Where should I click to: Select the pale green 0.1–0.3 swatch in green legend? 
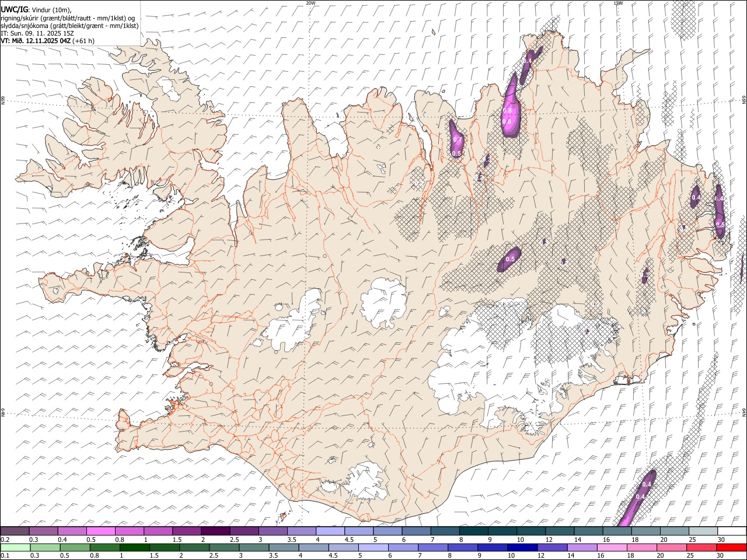coord(16,547)
